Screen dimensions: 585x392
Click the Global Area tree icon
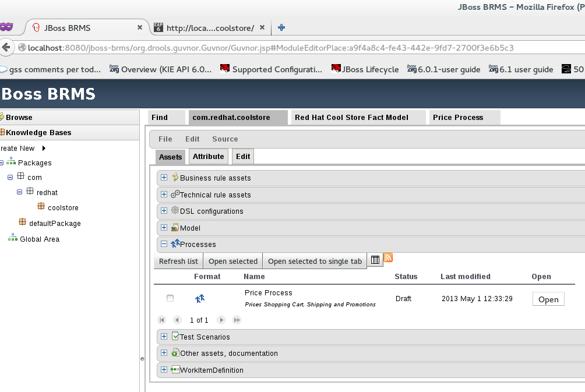tap(13, 238)
